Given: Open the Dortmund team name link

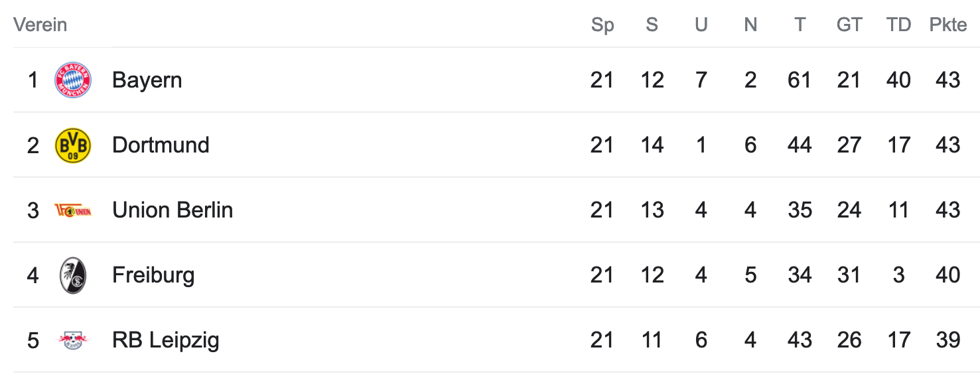Looking at the screenshot, I should 161,145.
